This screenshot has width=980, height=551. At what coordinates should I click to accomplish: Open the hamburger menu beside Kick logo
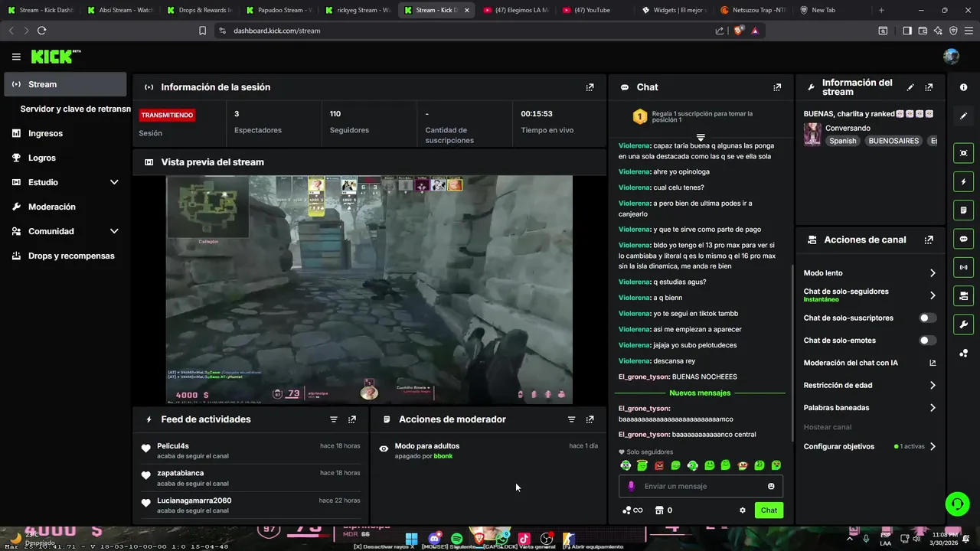coord(16,57)
